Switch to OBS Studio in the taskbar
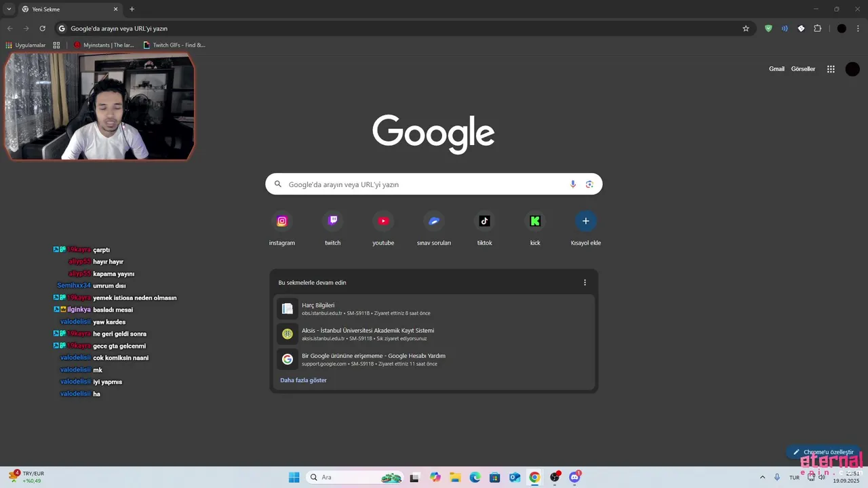Image resolution: width=868 pixels, height=488 pixels. coord(555,477)
